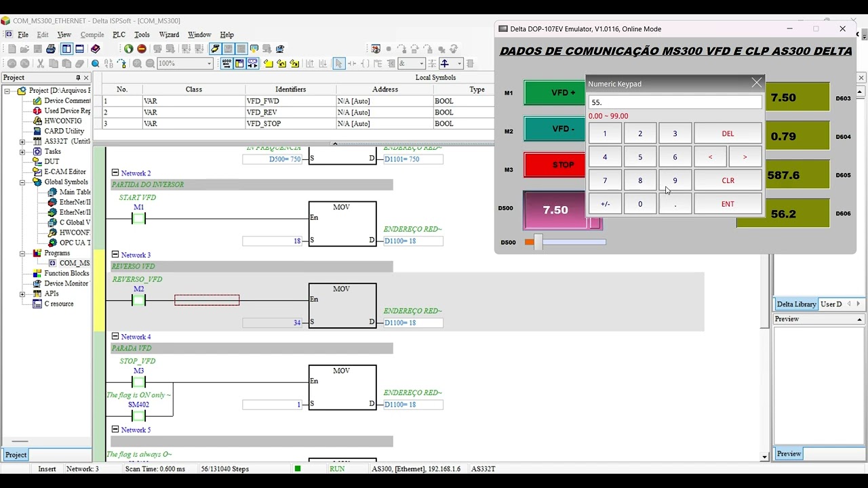Expand the APIs tree node

click(22, 294)
